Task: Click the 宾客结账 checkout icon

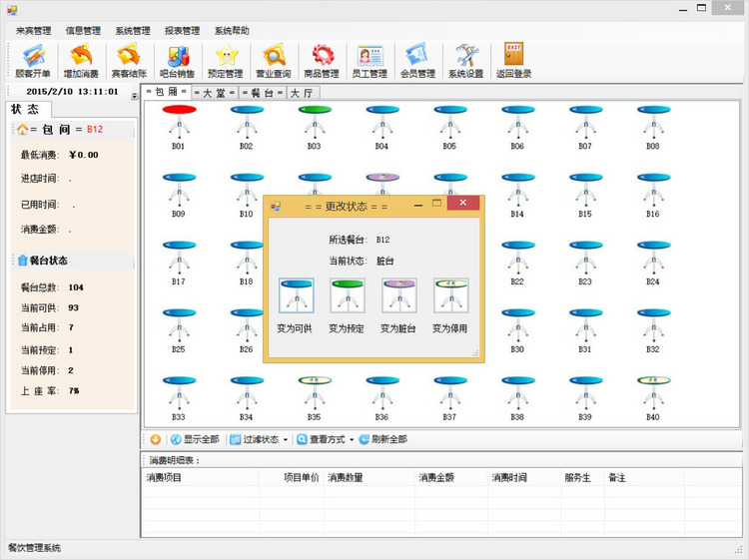Action: pyautogui.click(x=128, y=59)
